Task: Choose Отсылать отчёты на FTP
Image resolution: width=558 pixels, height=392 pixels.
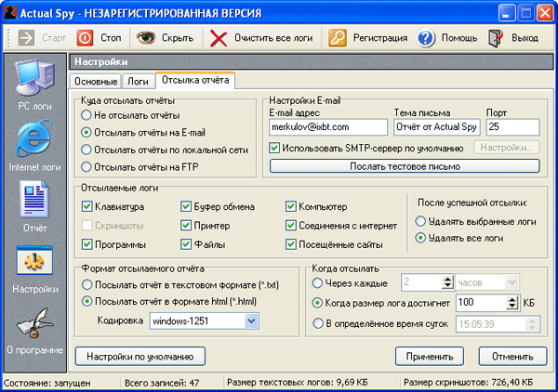Action: (86, 166)
